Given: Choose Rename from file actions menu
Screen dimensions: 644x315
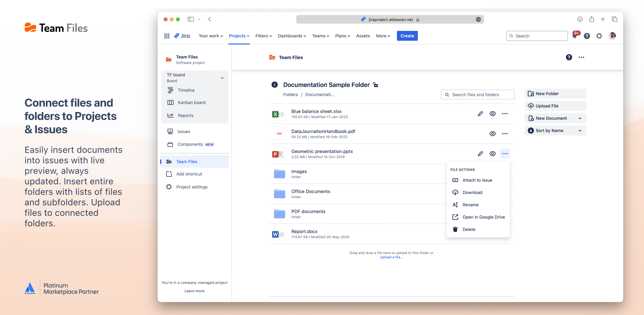Looking at the screenshot, I should click(478, 205).
